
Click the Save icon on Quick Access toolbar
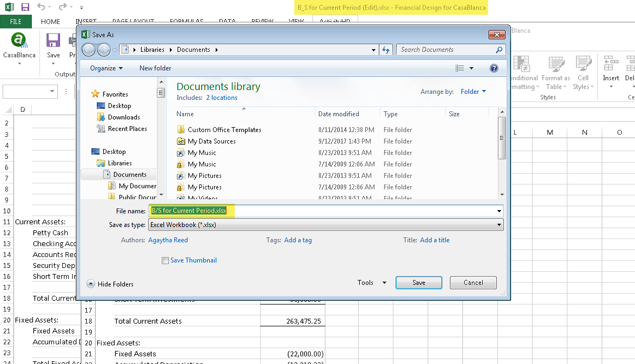point(24,7)
